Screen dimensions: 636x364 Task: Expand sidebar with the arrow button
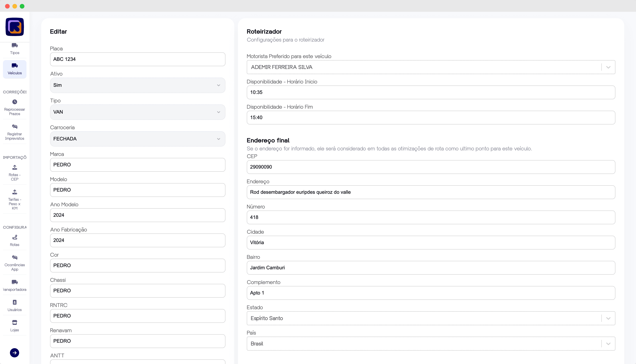(15, 353)
